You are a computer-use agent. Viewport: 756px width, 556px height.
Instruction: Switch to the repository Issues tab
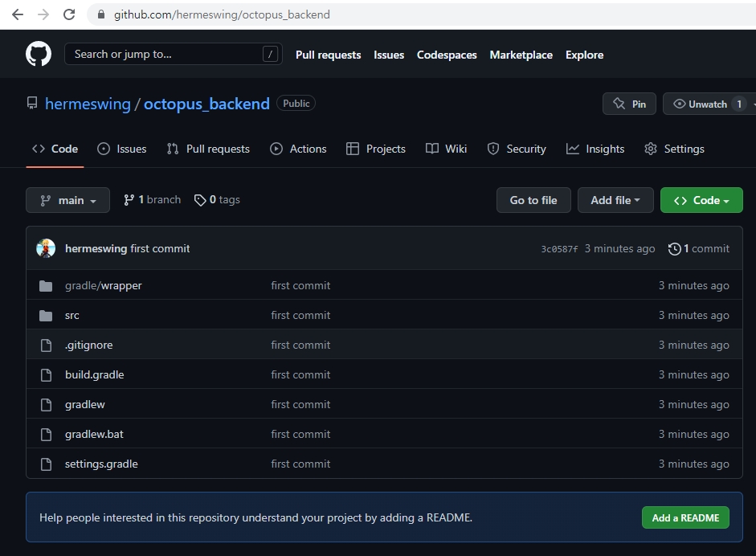pos(122,149)
